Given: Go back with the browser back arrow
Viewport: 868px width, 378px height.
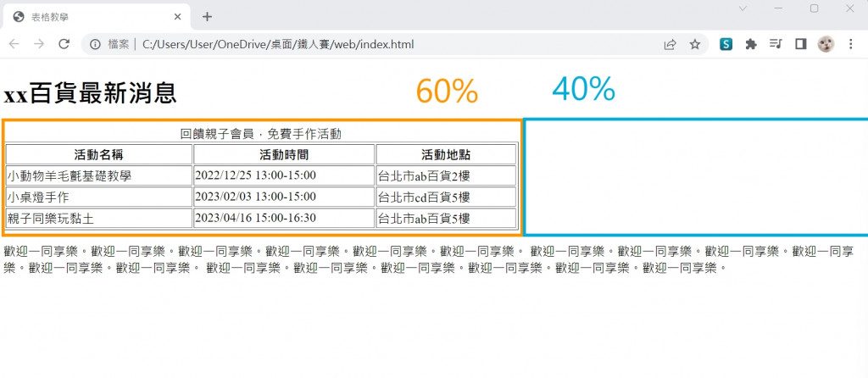Looking at the screenshot, I should 14,44.
